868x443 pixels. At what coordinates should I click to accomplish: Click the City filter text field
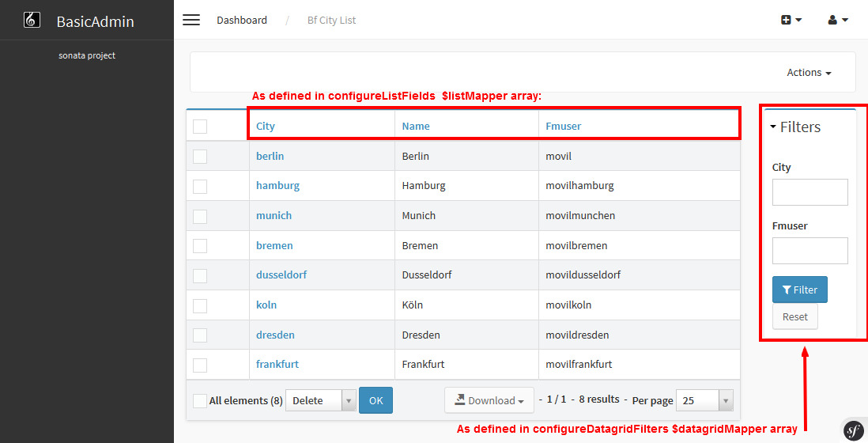tap(810, 192)
